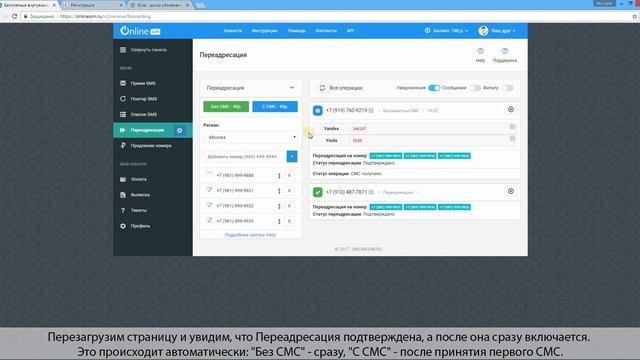Open the Москва region dropdown
Screen dimensions: 640x360
250,137
